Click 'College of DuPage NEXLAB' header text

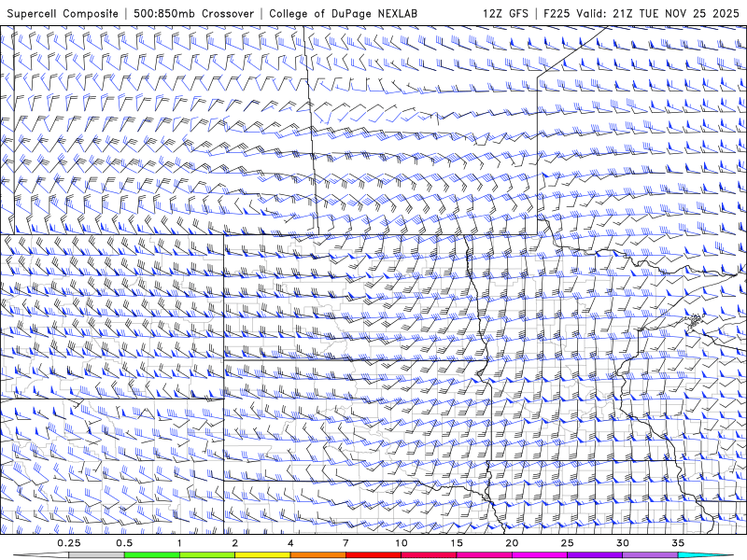click(x=343, y=13)
